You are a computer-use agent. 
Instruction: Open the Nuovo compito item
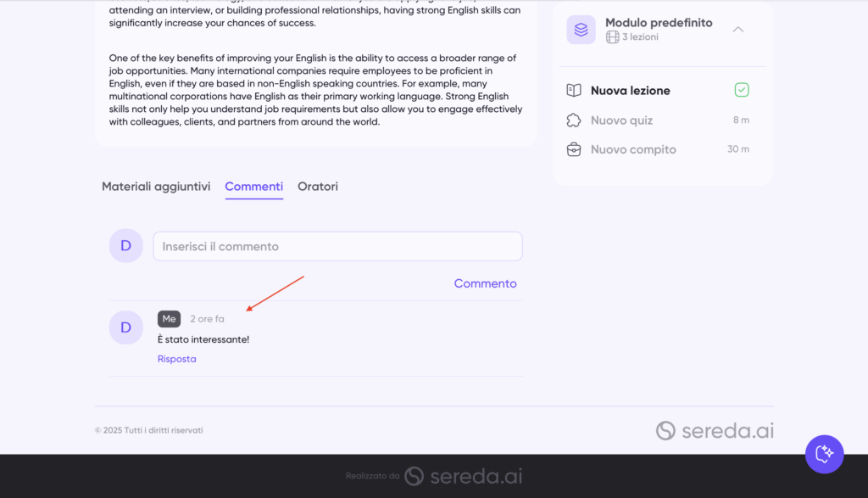click(633, 149)
